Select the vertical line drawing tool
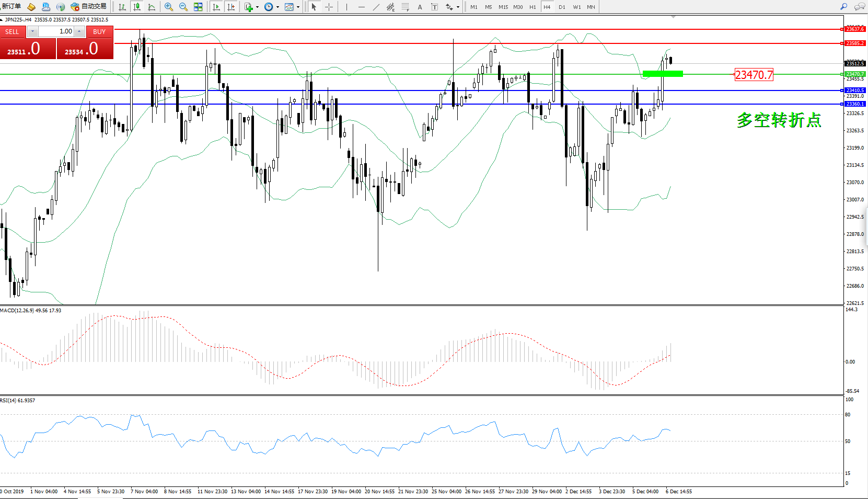 point(346,7)
